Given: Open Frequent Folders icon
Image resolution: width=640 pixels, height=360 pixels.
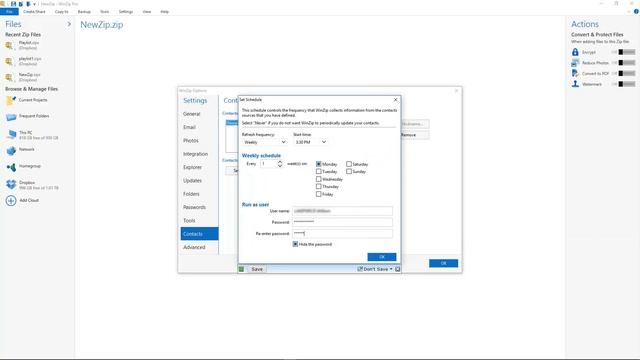Looking at the screenshot, I should (x=11, y=117).
